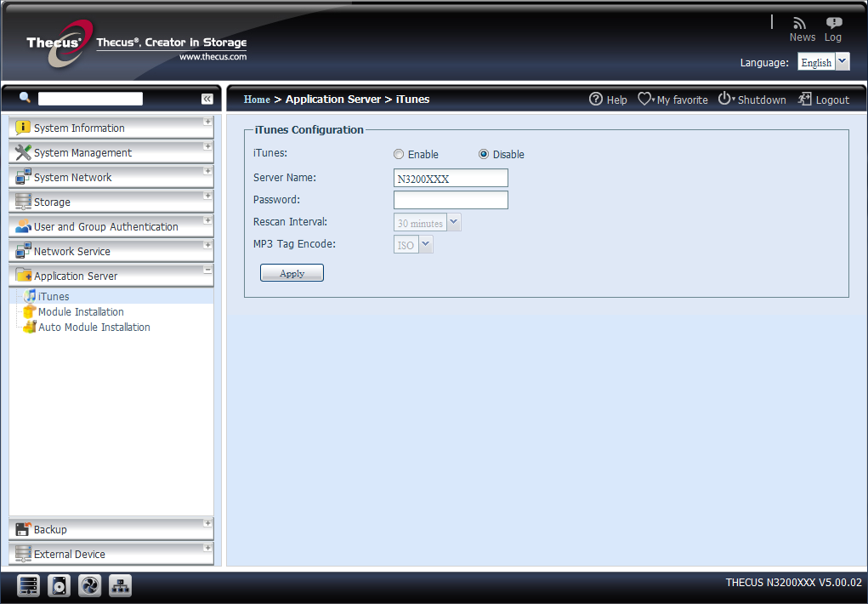Open Auto Module Installation tree item
The image size is (868, 604).
click(x=94, y=328)
